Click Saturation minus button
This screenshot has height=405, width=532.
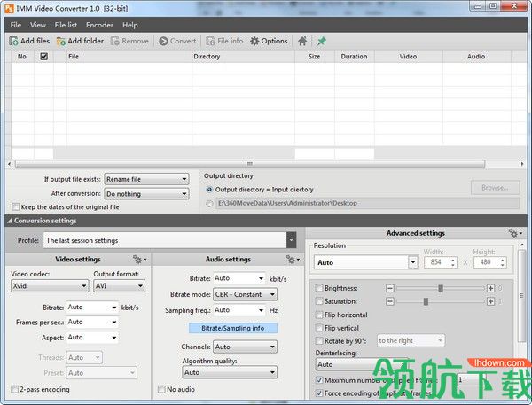point(390,301)
